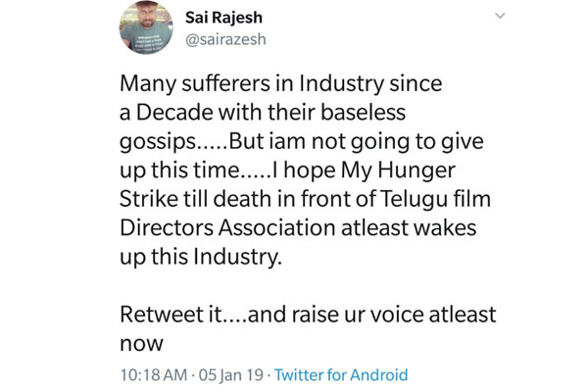Click the word Many starting the tweet
This screenshot has height=392, width=588.
pyautogui.click(x=148, y=83)
